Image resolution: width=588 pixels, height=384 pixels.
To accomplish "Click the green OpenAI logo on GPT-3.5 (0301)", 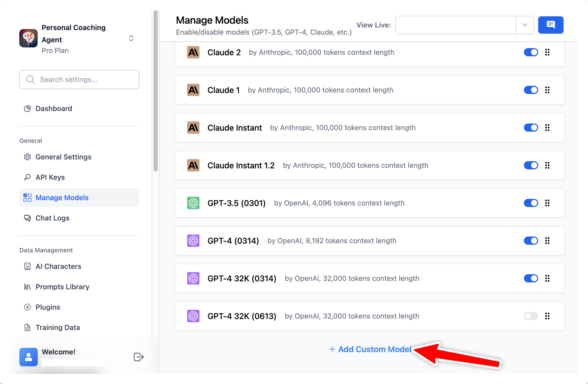I will coord(193,203).
